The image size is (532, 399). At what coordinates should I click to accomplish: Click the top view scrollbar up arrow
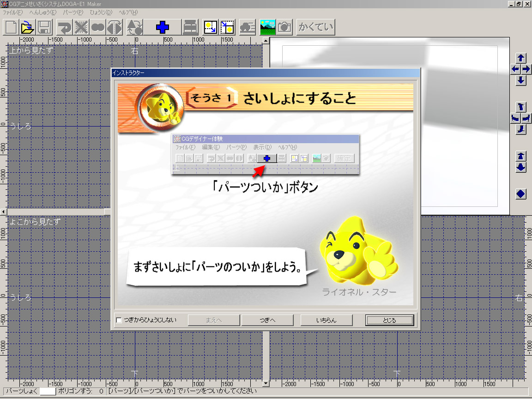(266, 41)
